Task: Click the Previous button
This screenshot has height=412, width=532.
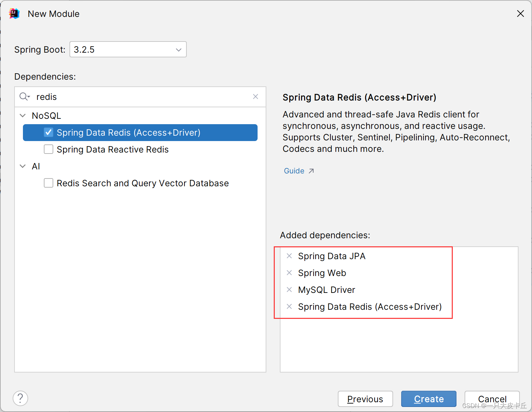Action: [365, 399]
